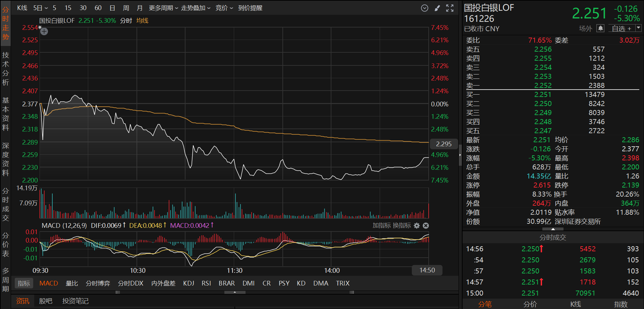Image resolution: width=644 pixels, height=309 pixels.
Task: Click the 指标 button in indicator bar
Action: (24, 283)
